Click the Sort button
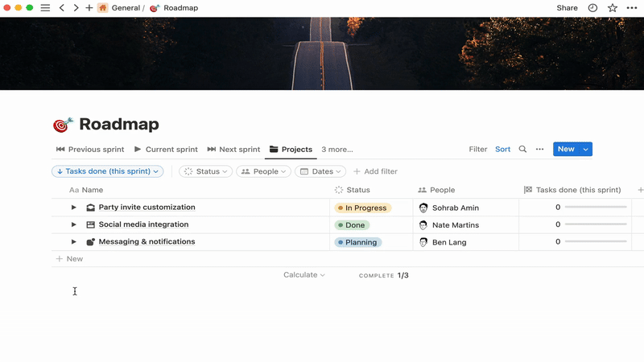 502,149
